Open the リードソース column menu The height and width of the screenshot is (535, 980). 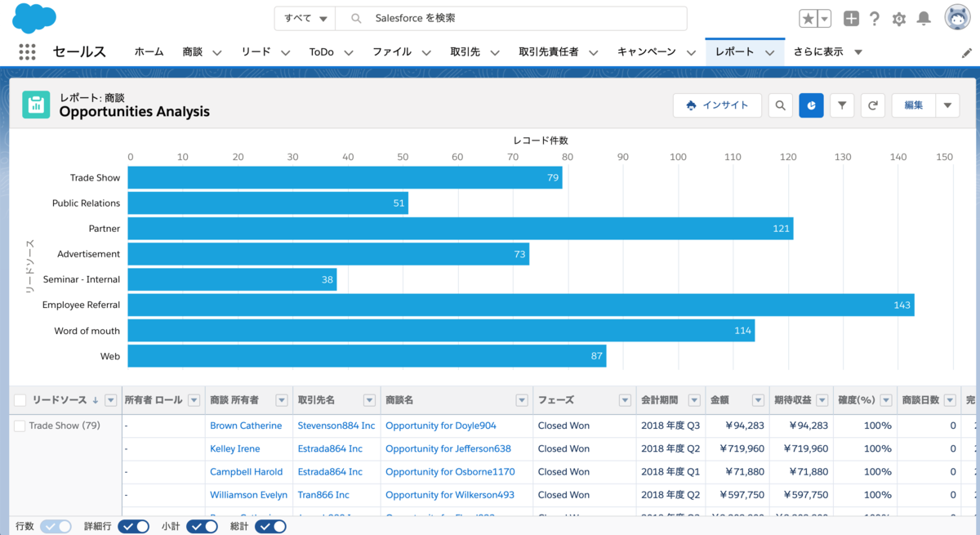pyautogui.click(x=111, y=400)
